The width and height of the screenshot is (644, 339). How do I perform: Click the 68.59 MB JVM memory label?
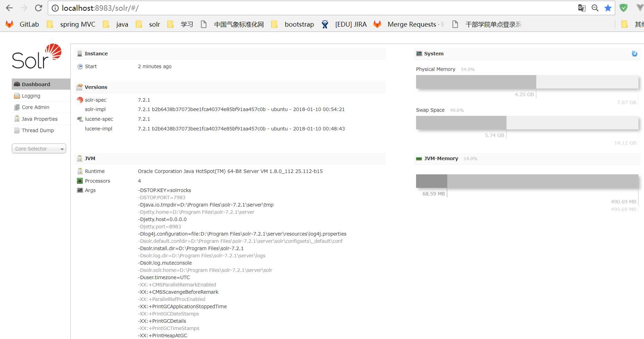point(434,194)
